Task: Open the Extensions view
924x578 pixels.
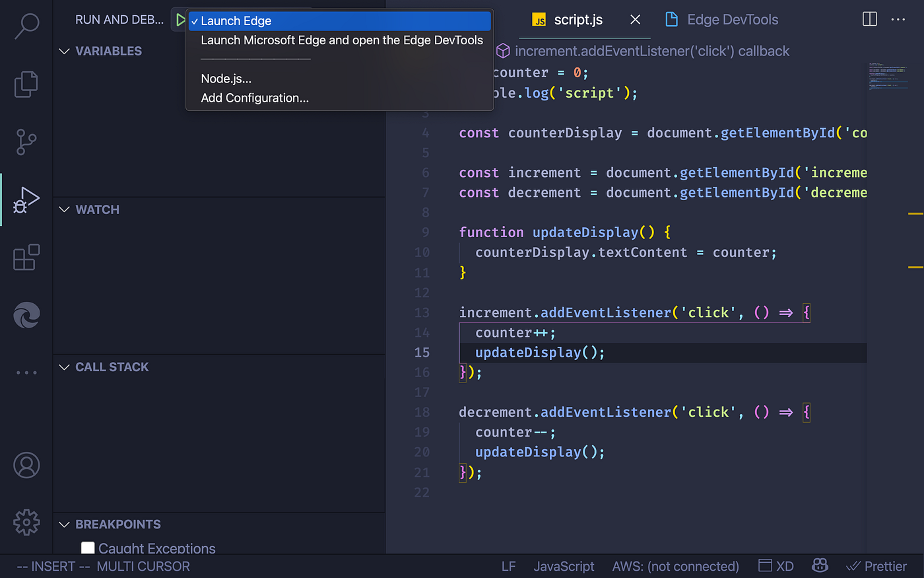Action: coord(26,257)
